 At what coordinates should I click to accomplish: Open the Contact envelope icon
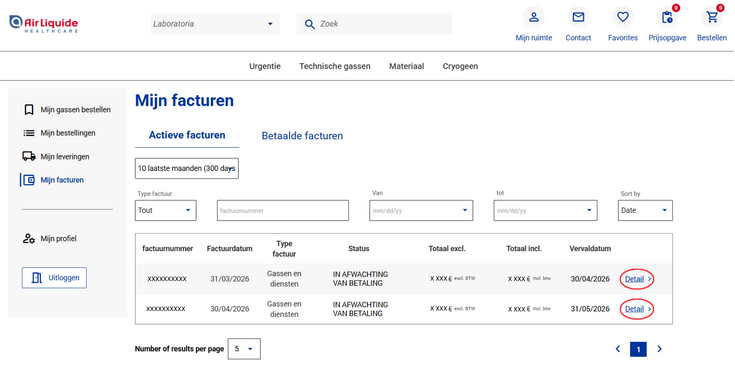click(x=578, y=17)
